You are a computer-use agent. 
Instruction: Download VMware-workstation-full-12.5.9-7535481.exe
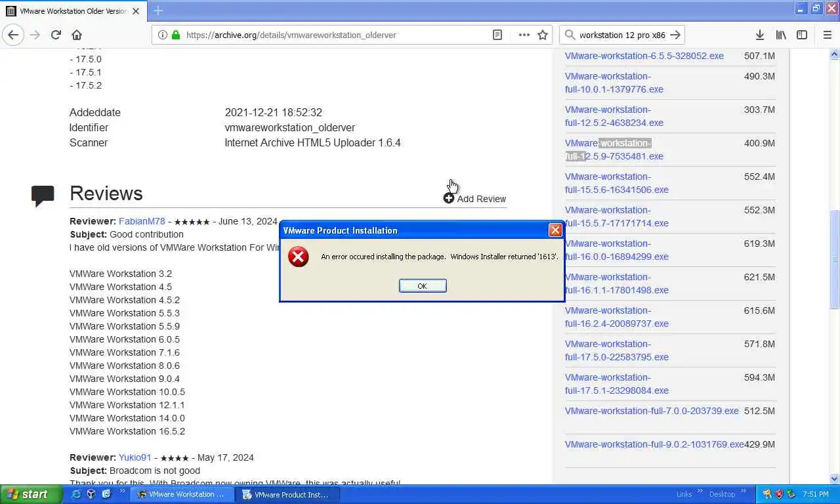(614, 150)
